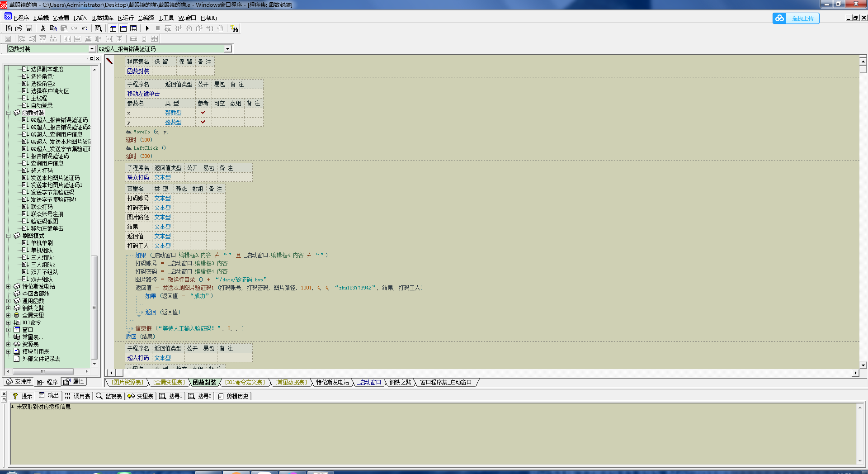Screen dimensions: 868x474
Task: Collapse the 刷图模式 tree node
Action: [x=8, y=236]
